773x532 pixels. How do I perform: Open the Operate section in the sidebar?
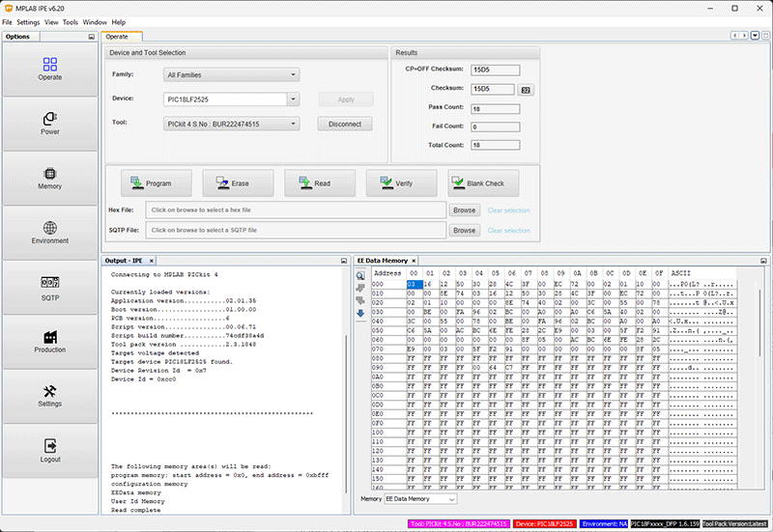50,69
